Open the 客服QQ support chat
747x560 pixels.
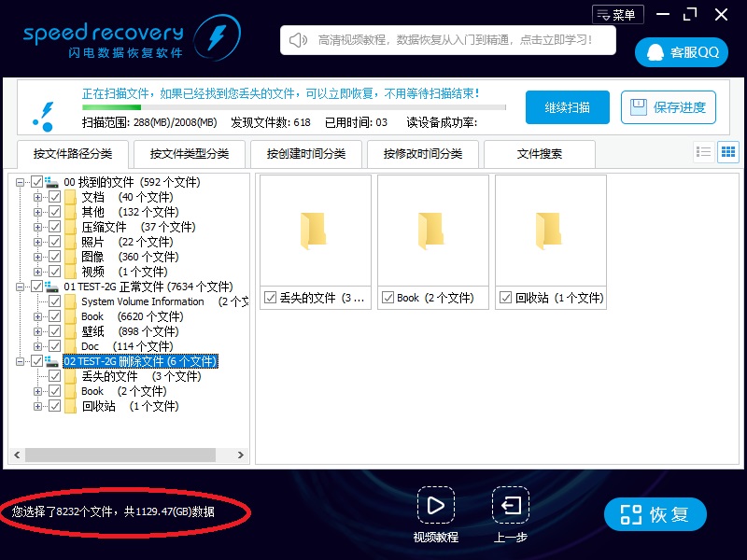[682, 52]
